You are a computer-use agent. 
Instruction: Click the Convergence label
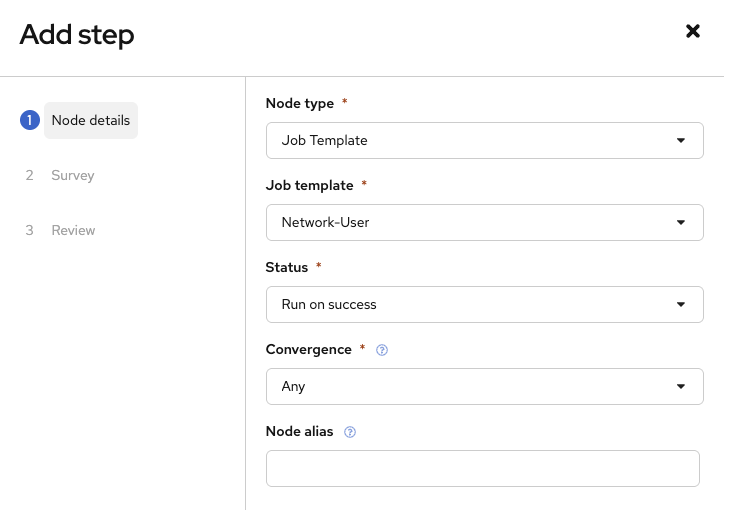(x=309, y=349)
